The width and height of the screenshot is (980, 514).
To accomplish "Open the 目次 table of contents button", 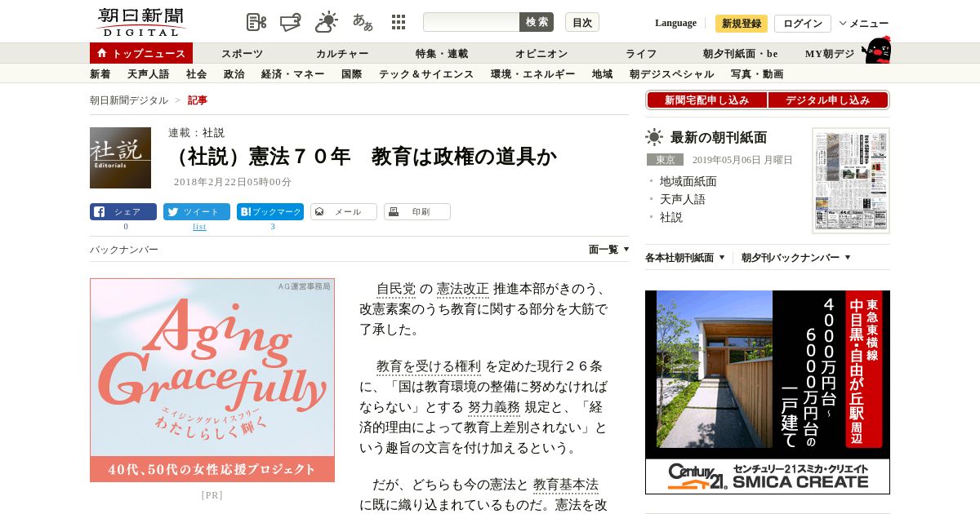I will (582, 22).
